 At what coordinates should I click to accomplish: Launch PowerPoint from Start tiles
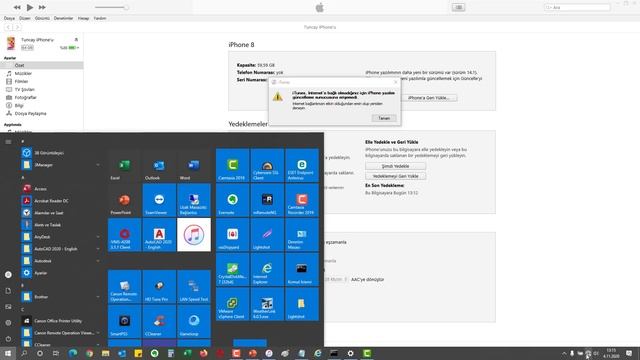(x=124, y=200)
